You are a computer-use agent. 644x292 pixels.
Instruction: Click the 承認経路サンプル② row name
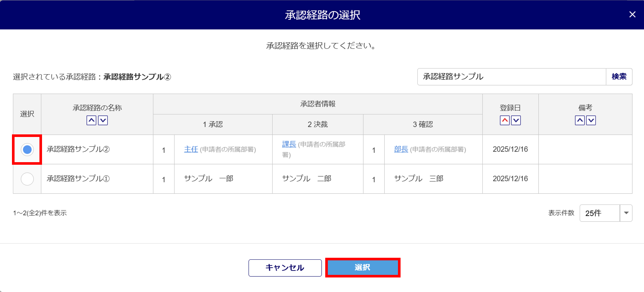click(78, 149)
